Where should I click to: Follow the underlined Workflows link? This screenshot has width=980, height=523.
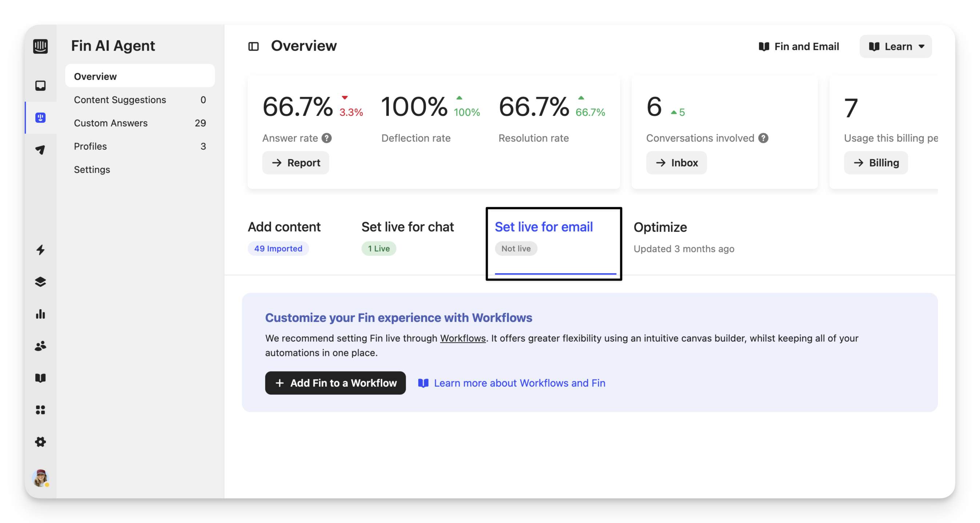pyautogui.click(x=463, y=338)
